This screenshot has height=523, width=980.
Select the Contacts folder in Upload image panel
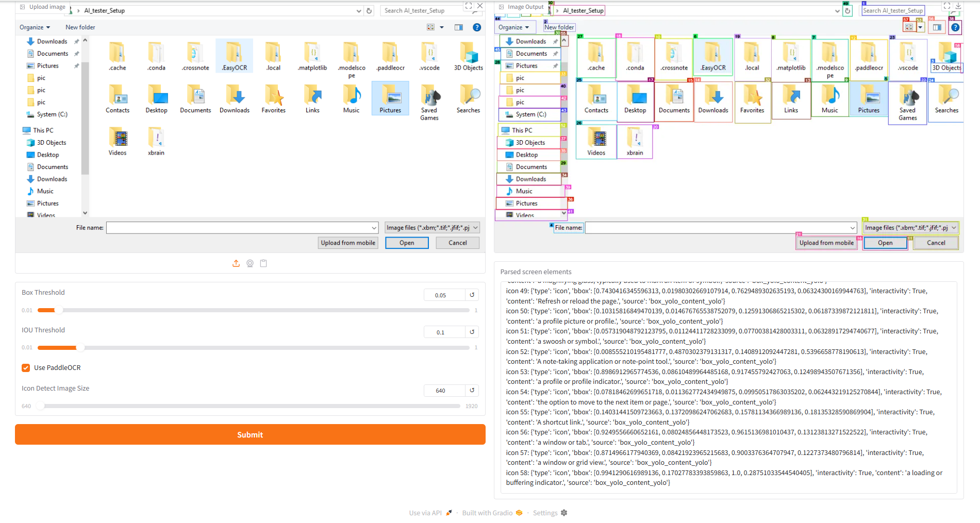(118, 99)
